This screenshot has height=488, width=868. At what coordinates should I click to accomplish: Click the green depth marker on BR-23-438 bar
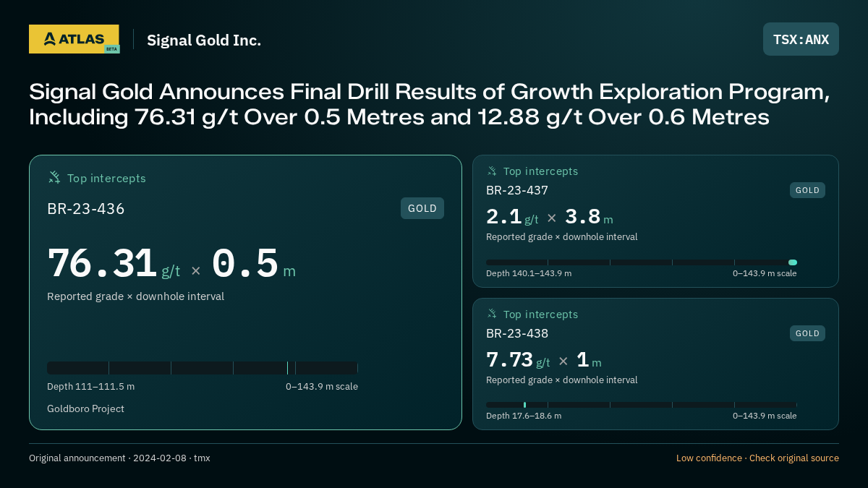click(524, 405)
